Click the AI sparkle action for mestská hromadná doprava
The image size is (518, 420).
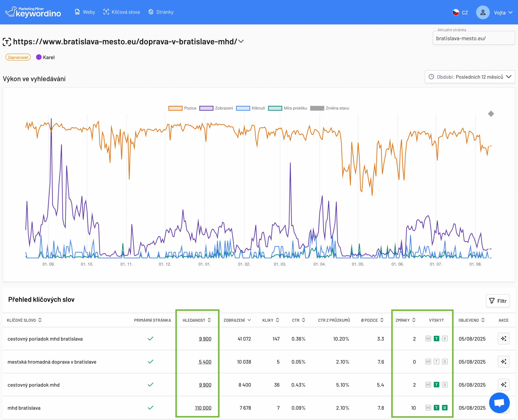click(503, 362)
